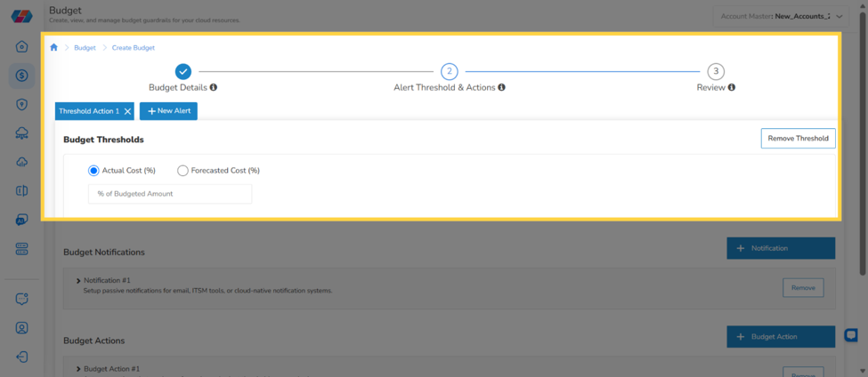Select the dollar cost management sidebar icon
868x377 pixels.
click(21, 76)
